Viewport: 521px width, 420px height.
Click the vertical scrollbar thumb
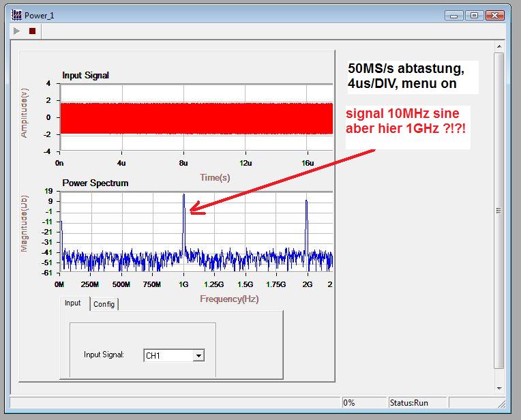[498, 210]
